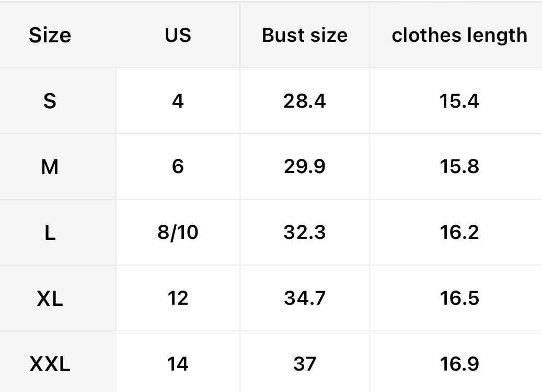Image resolution: width=542 pixels, height=392 pixels.
Task: Click the 16.2 clothes length value
Action: (x=459, y=233)
